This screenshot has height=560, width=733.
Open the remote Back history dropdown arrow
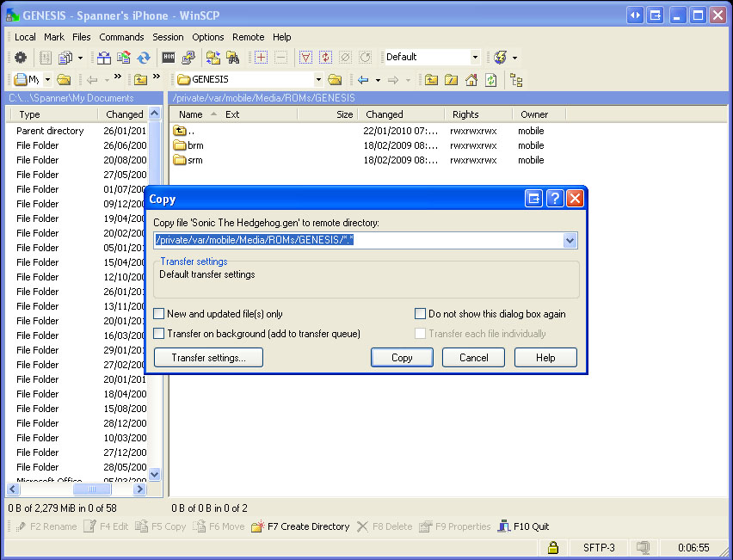[x=378, y=80]
